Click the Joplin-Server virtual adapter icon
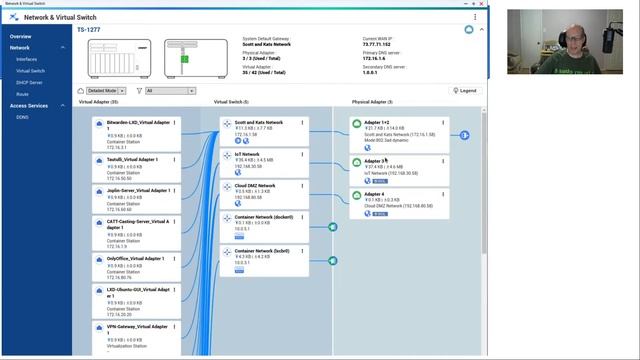Screen dimensions: 640x360 (99, 192)
